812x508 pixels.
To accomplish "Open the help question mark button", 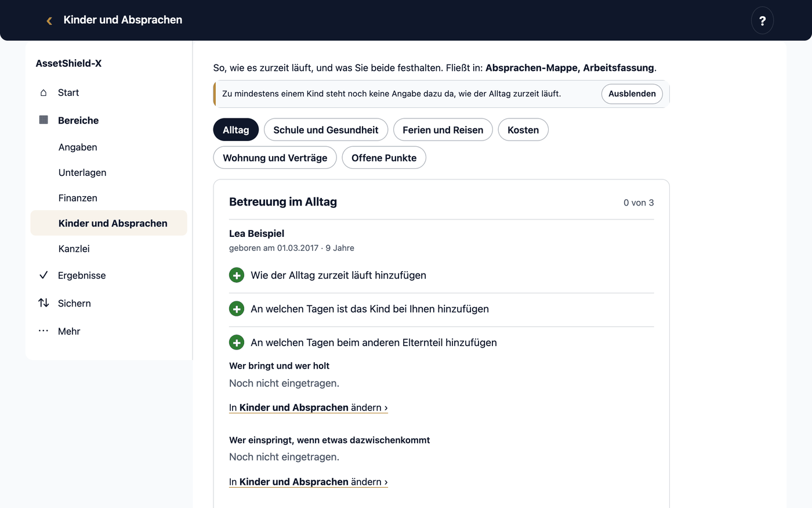I will tap(762, 20).
